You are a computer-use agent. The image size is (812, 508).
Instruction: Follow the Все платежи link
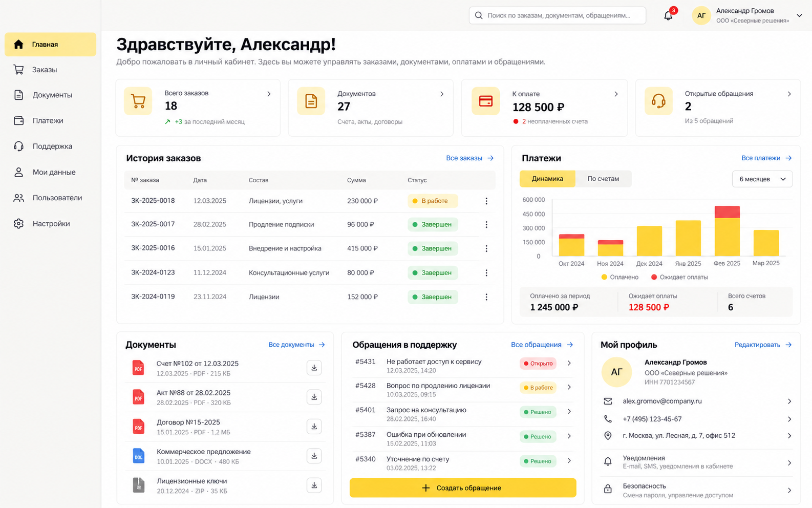[766, 158]
